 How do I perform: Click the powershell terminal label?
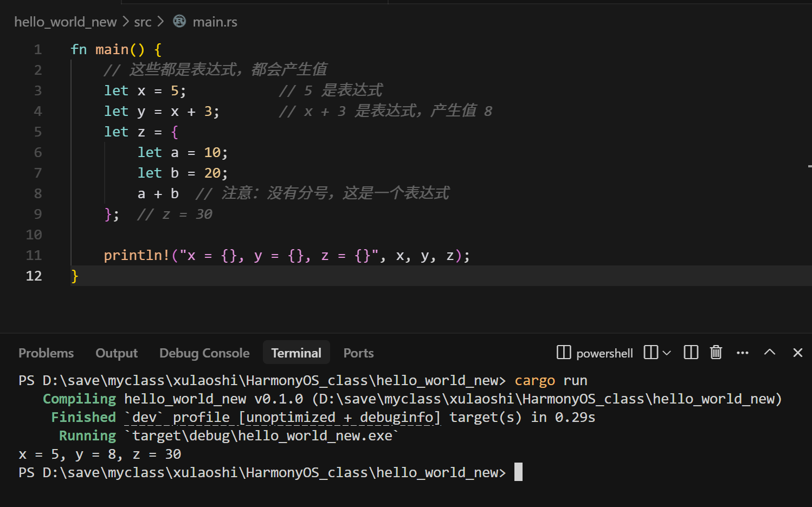pos(604,353)
